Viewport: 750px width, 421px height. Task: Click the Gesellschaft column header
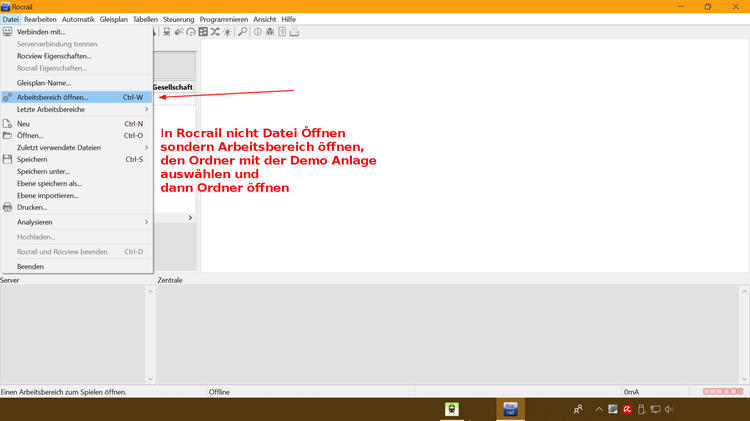(x=174, y=87)
